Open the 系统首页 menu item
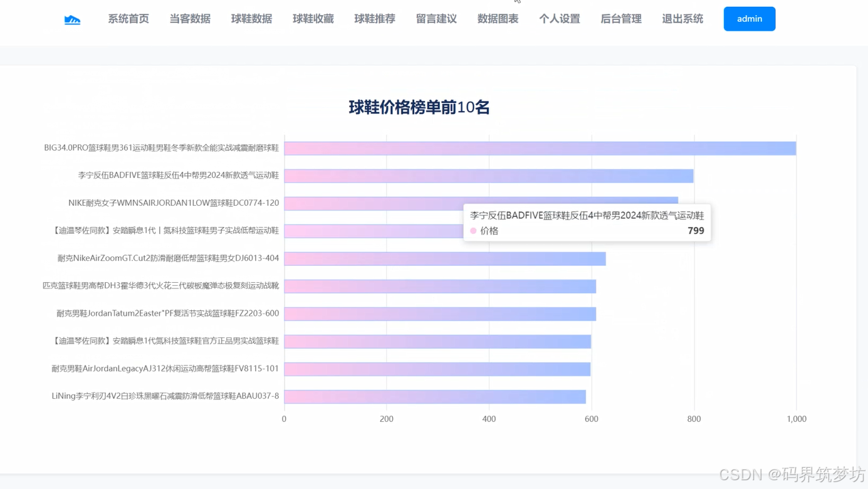Viewport: 868px width, 489px height. click(128, 19)
